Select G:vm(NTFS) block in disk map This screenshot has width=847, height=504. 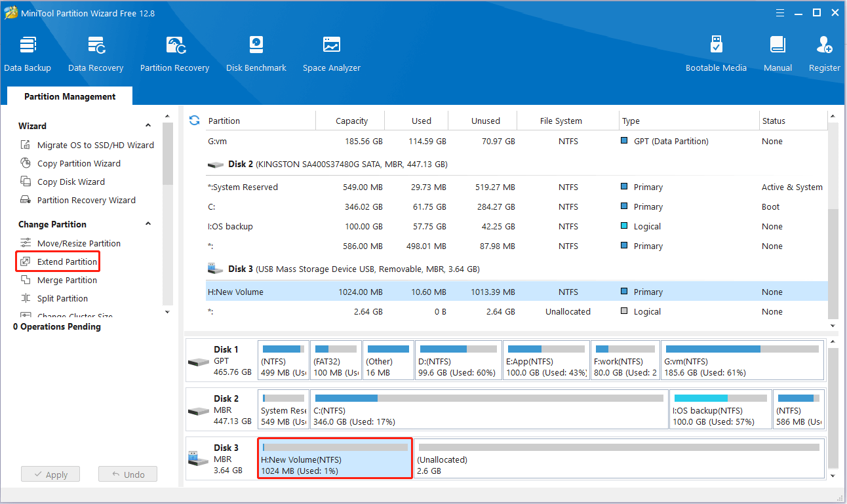point(742,360)
